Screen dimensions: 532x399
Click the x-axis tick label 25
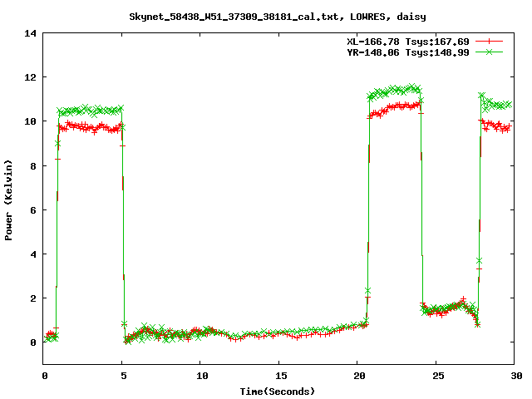click(438, 376)
